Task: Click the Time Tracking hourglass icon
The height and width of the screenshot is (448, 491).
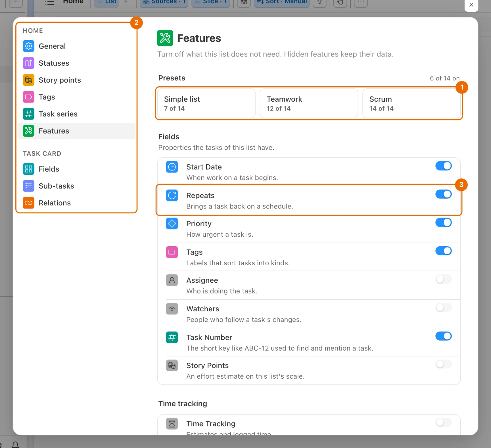Action: pyautogui.click(x=172, y=424)
